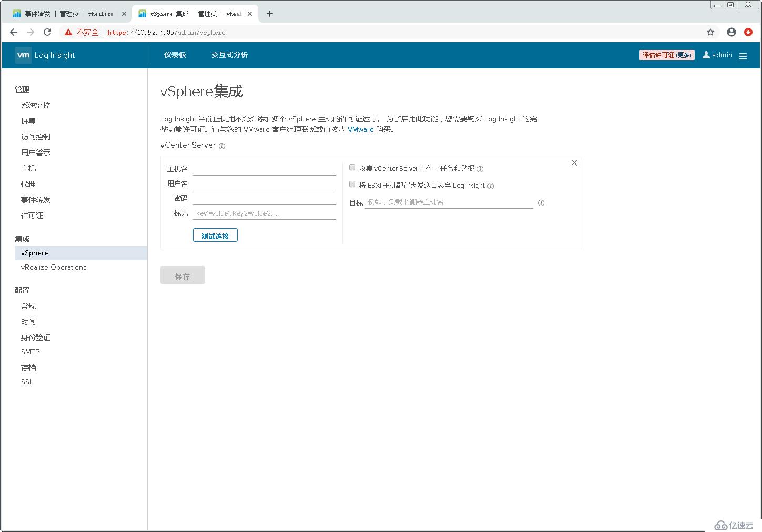
Task: Select the vSphere 集成 browser tab
Action: click(x=195, y=14)
